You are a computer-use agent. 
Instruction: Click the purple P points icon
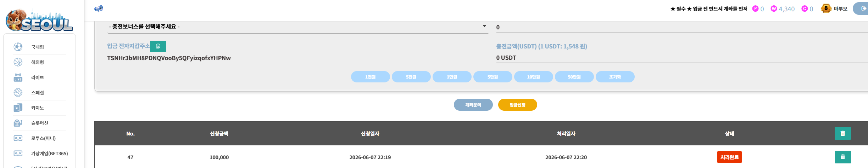[755, 8]
